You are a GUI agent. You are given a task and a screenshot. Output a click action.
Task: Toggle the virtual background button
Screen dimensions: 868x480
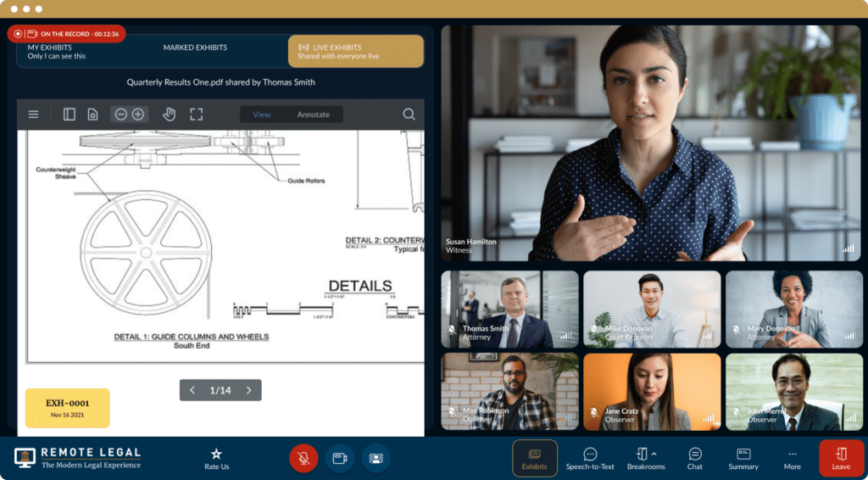click(376, 458)
